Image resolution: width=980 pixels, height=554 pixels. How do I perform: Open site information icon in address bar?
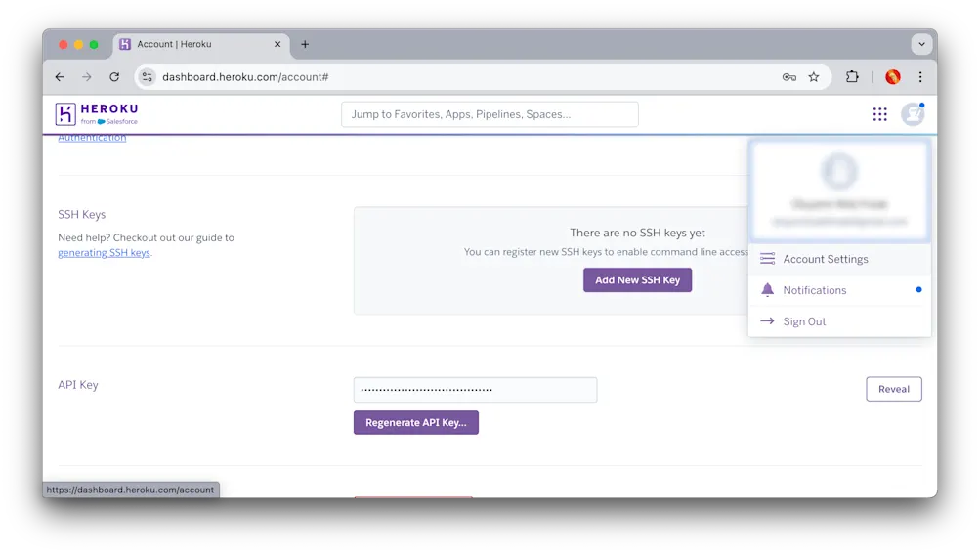click(x=147, y=77)
